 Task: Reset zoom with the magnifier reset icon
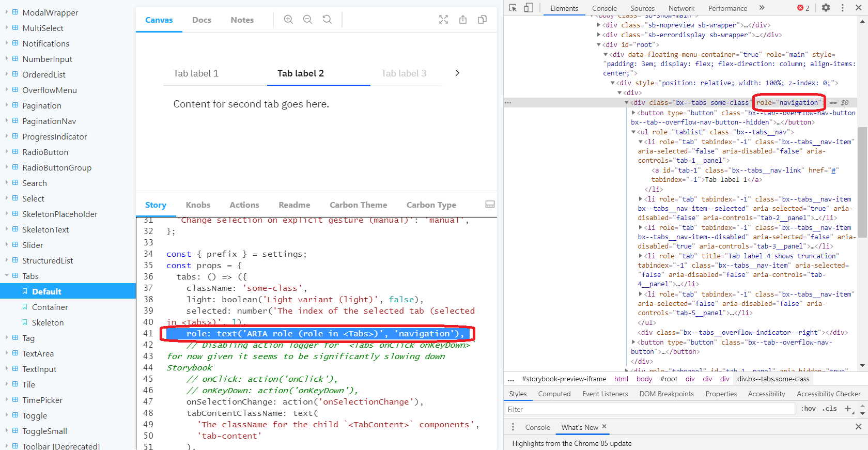(327, 20)
